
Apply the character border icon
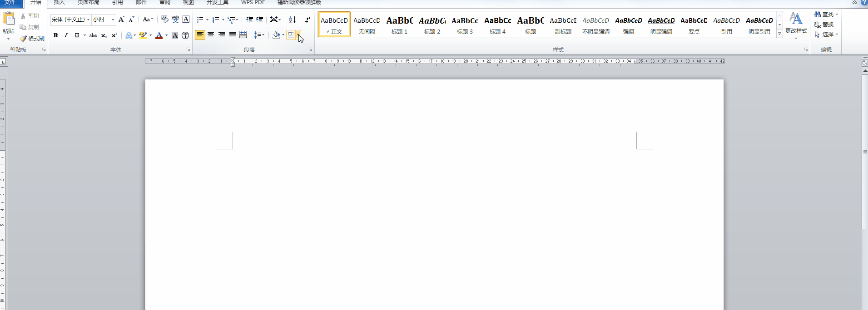coord(186,20)
